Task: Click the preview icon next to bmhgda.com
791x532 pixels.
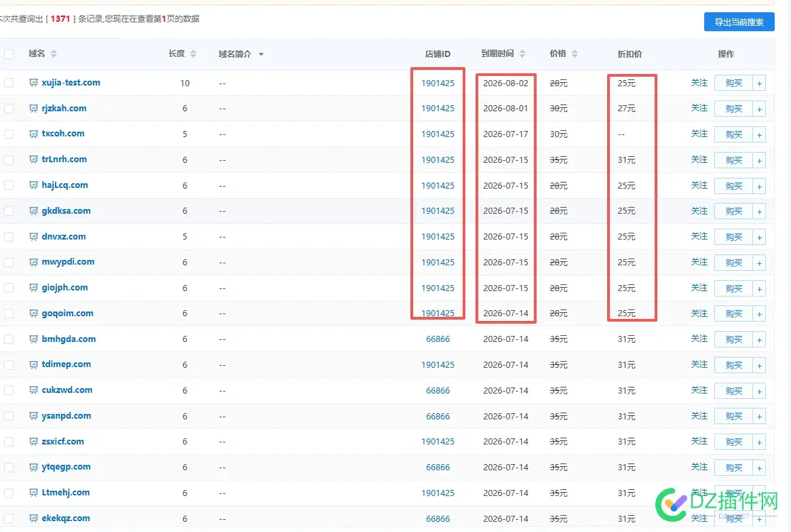Action: tap(33, 339)
